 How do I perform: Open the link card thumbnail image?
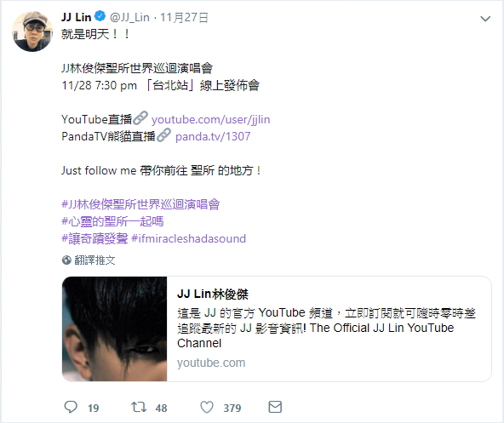pyautogui.click(x=114, y=329)
